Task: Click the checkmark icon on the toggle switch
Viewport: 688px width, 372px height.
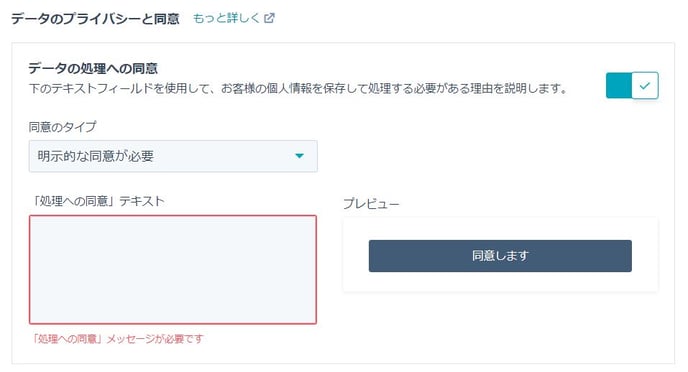Action: click(x=645, y=86)
